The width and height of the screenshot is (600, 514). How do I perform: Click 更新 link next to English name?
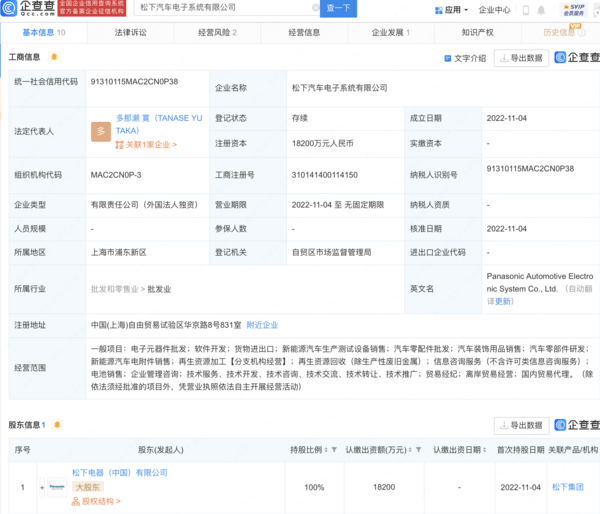[x=503, y=301]
